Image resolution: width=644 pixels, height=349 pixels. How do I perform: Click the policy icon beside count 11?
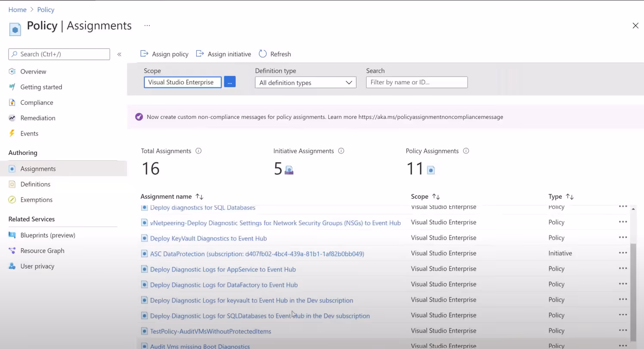[x=431, y=170]
